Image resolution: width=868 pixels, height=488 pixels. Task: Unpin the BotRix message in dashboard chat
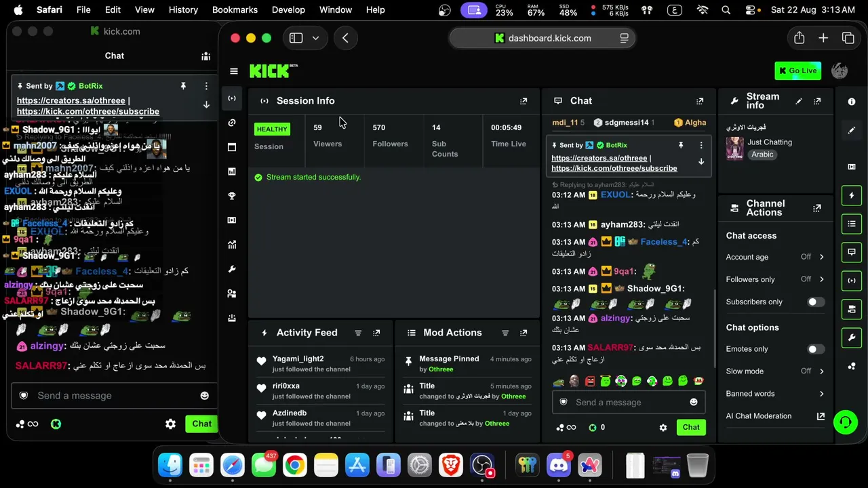pos(681,145)
